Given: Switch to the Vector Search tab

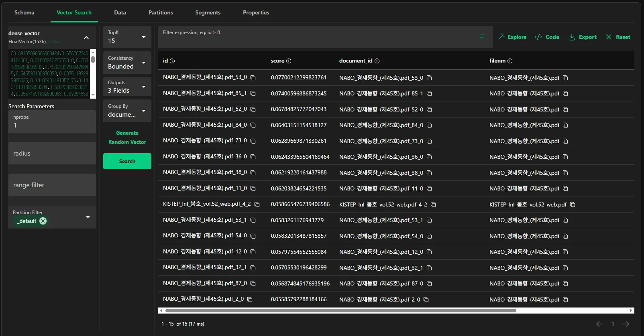Looking at the screenshot, I should (x=74, y=12).
